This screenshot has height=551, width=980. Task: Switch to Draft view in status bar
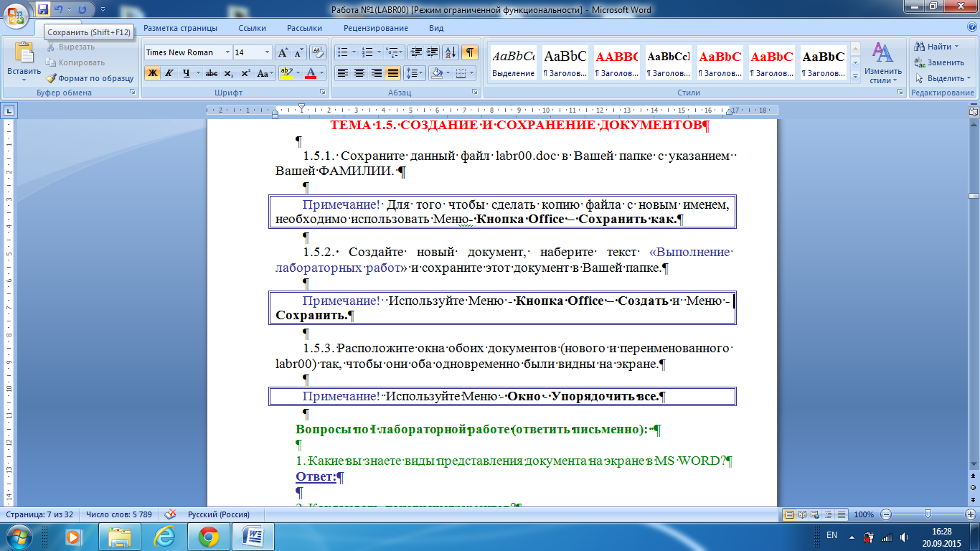(841, 514)
